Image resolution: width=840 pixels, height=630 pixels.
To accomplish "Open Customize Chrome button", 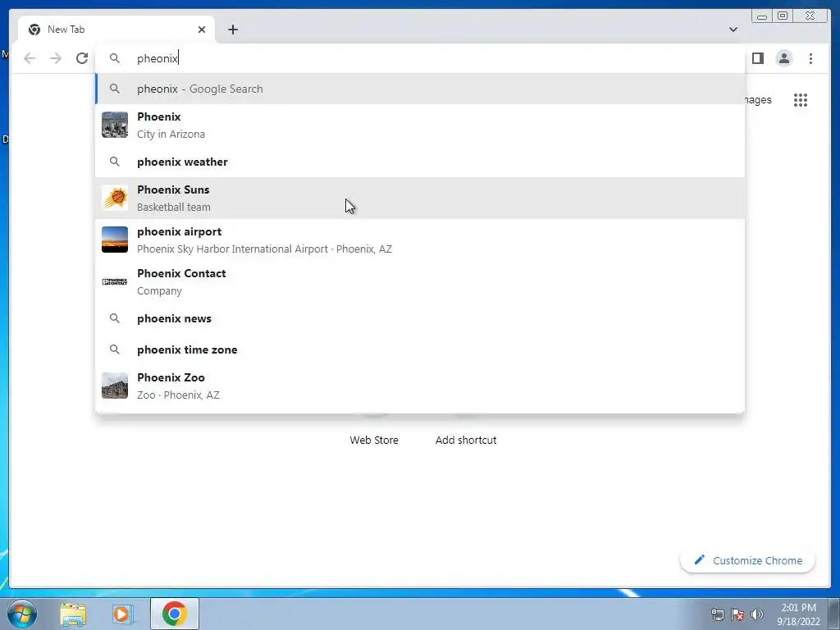I will pyautogui.click(x=748, y=560).
